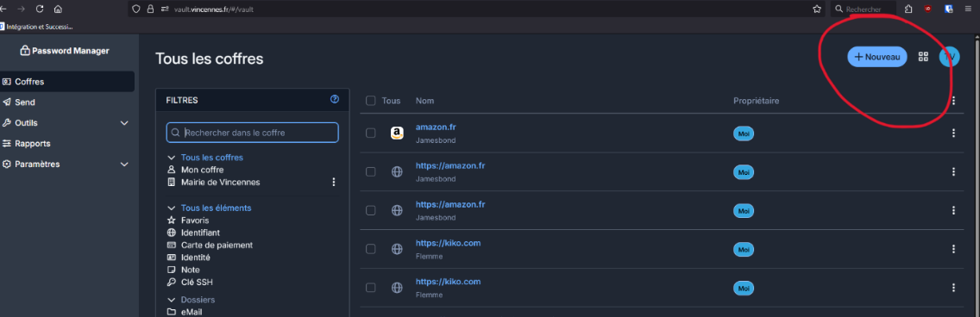Click the browser forward arrow
Screen dimensions: 980x317
pos(22,9)
